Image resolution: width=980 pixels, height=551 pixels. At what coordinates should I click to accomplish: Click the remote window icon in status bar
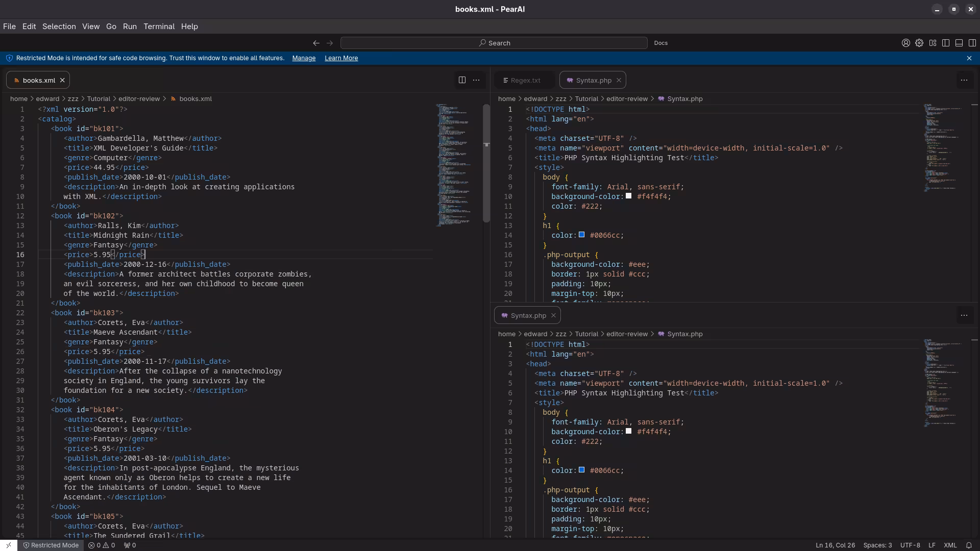9,545
